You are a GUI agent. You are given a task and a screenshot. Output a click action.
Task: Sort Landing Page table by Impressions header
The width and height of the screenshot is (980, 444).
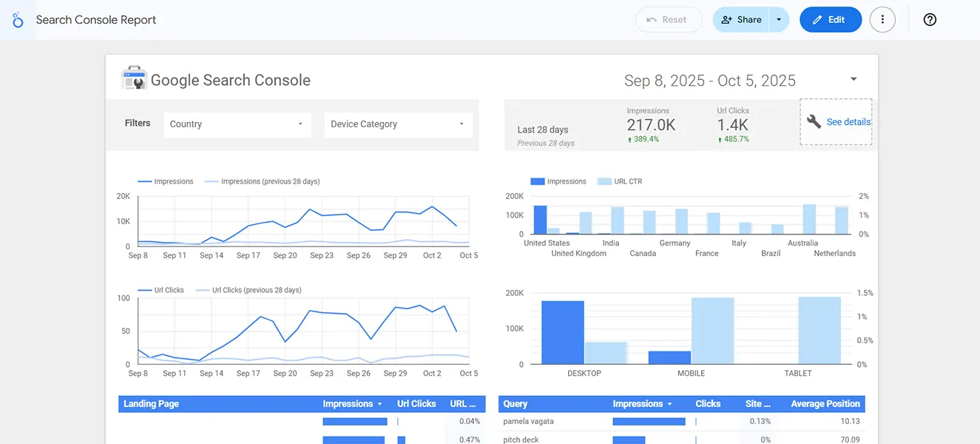coord(348,404)
